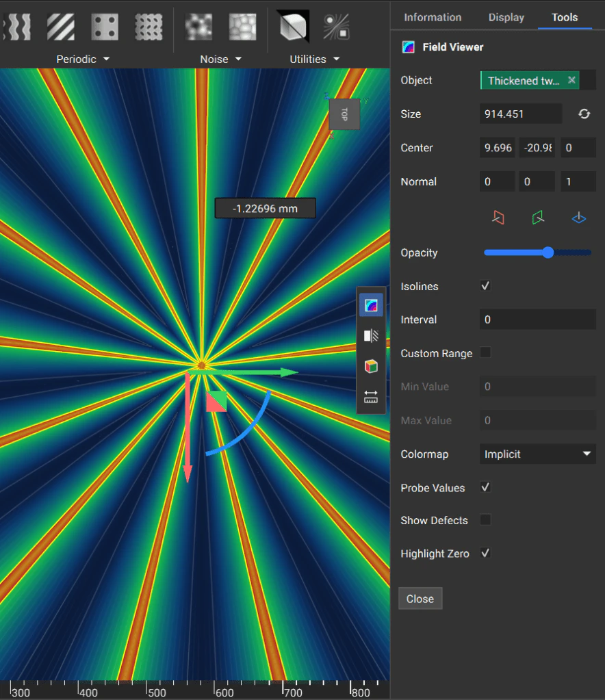Viewport: 605px width, 700px height.
Task: Switch to the Information tab
Action: 433,17
